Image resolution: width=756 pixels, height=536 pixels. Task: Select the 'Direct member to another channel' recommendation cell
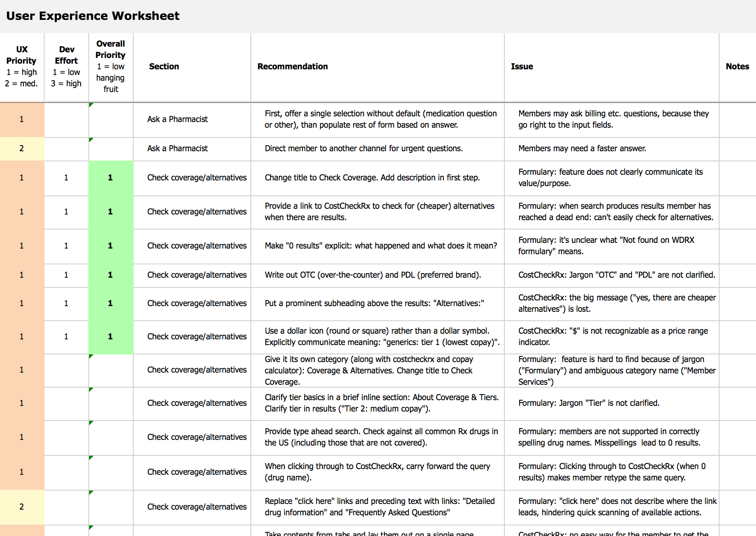pos(363,149)
